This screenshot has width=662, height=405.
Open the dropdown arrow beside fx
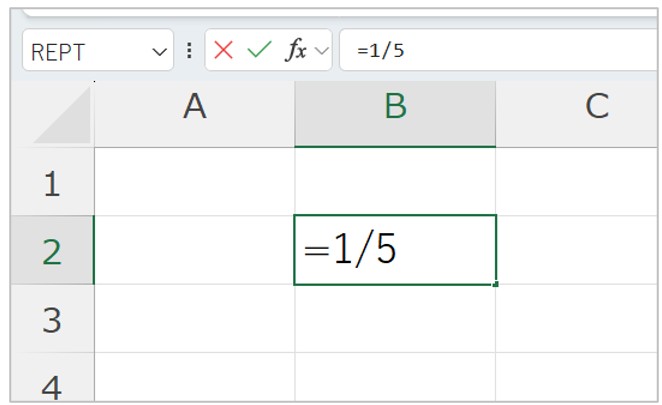(322, 51)
